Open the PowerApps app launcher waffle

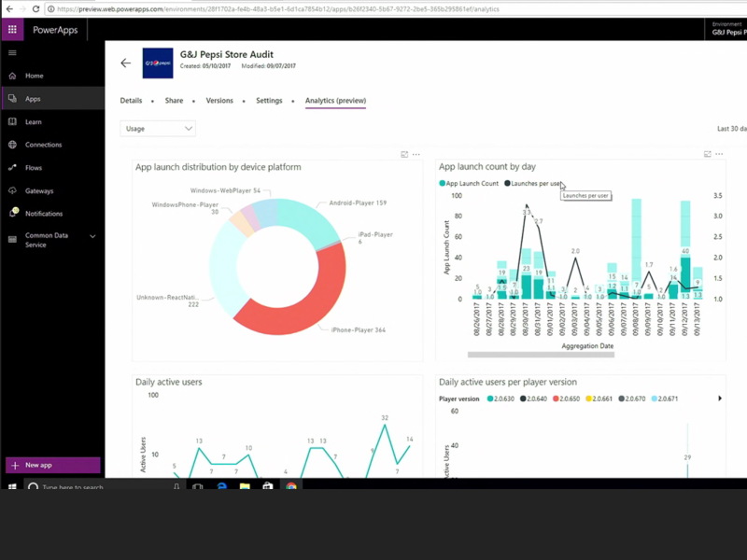tap(12, 30)
